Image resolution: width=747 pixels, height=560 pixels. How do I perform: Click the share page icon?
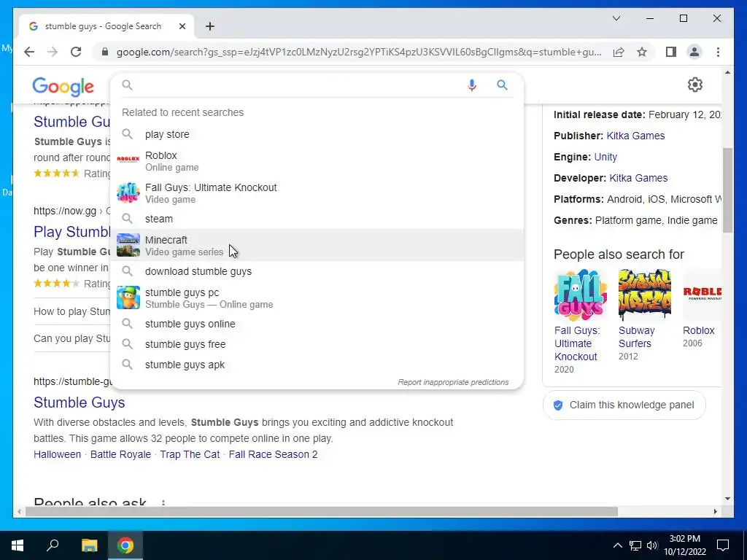619,52
